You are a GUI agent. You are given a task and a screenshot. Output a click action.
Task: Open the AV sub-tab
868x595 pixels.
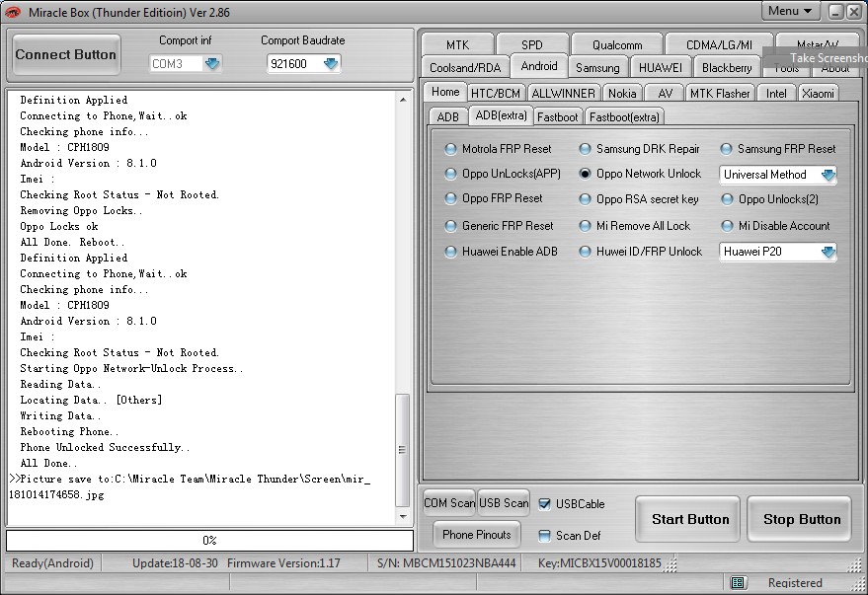pyautogui.click(x=665, y=94)
